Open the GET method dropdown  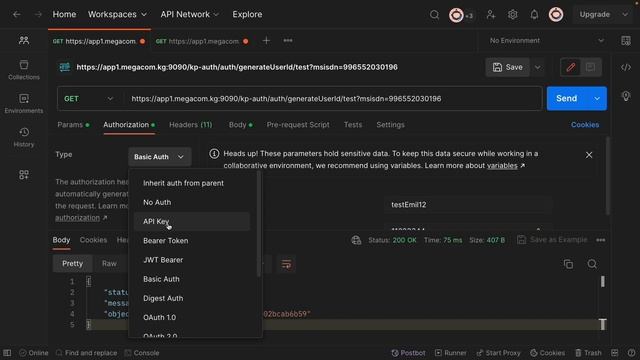[x=88, y=99]
